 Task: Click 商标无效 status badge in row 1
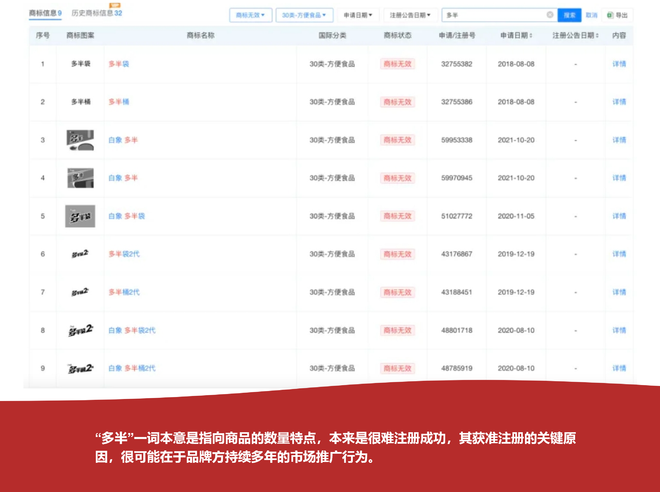[x=397, y=64]
